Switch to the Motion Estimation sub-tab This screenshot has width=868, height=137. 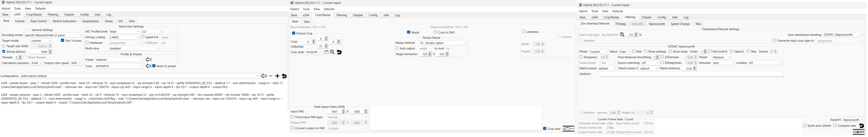click(x=64, y=21)
